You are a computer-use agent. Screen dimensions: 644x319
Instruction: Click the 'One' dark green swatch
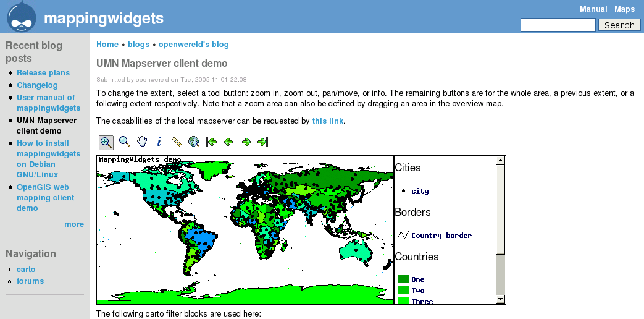pyautogui.click(x=403, y=279)
